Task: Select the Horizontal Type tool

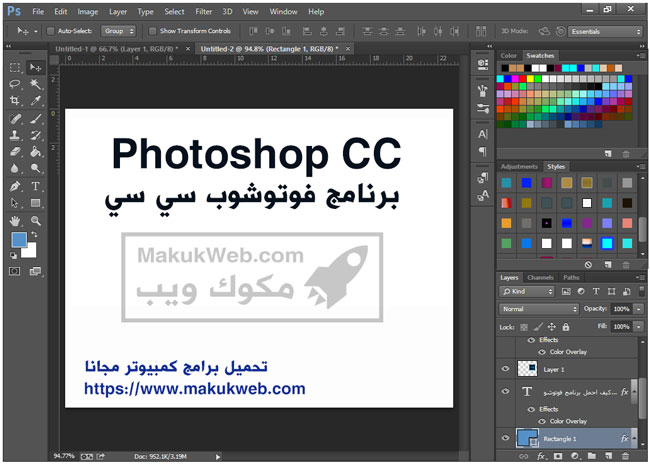Action: coord(36,186)
